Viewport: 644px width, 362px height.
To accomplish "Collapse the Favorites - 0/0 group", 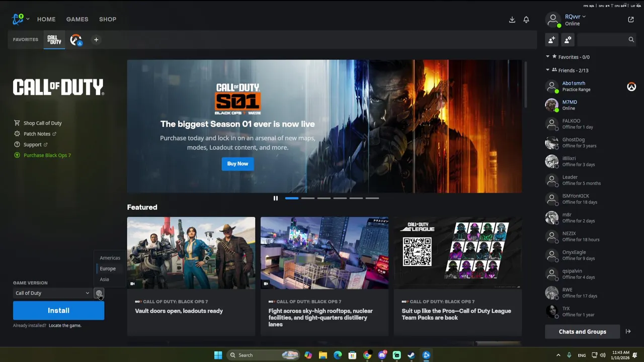I will click(548, 57).
